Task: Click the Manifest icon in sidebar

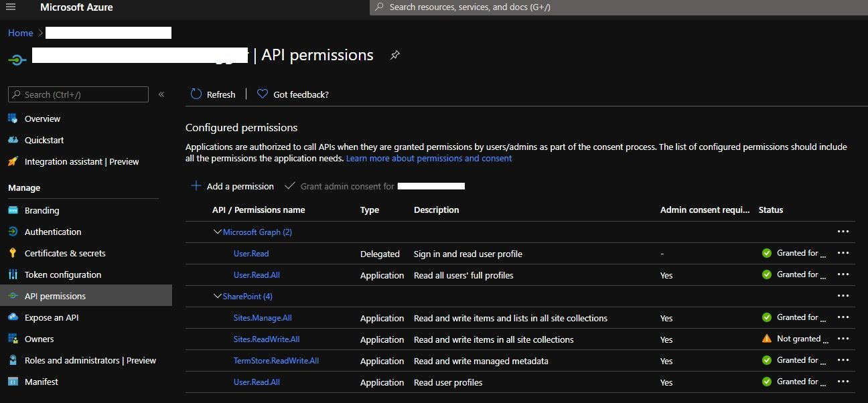Action: 13,382
